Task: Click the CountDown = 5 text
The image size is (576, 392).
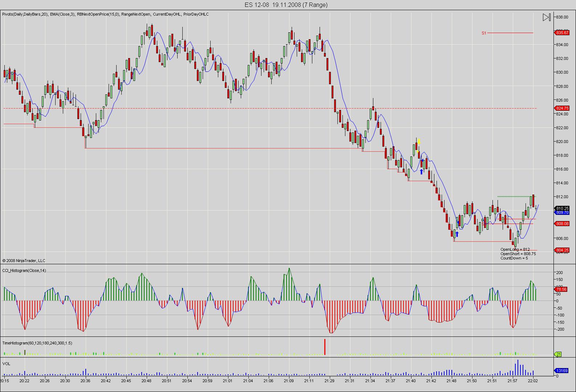Action: 514,258
